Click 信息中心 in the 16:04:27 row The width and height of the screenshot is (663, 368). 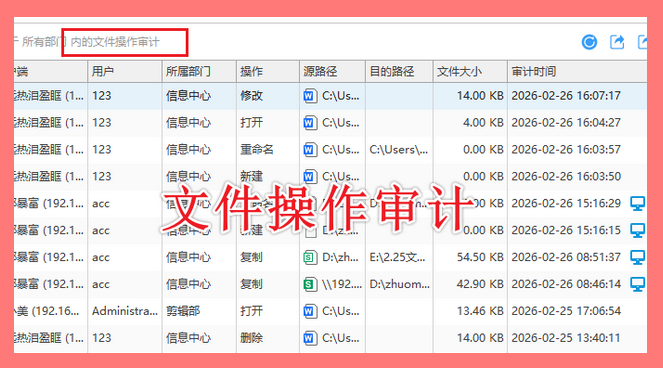[188, 123]
